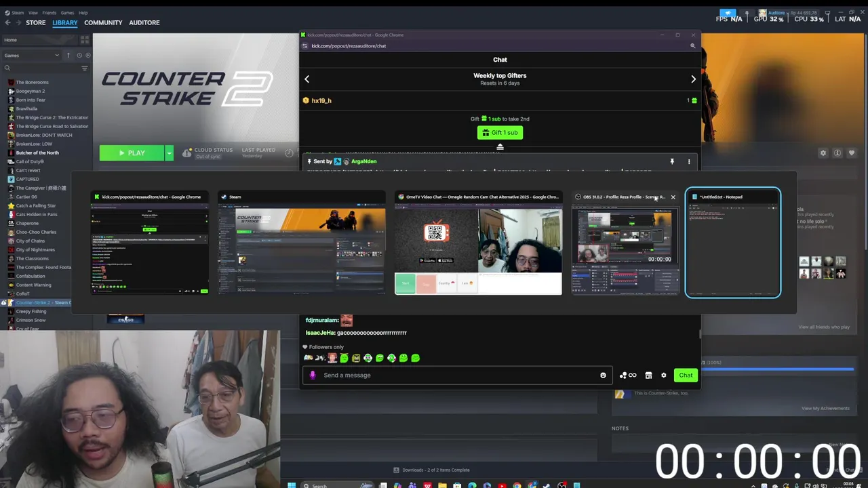Image resolution: width=868 pixels, height=488 pixels.
Task: Open the View menu in Steam
Action: [33, 12]
